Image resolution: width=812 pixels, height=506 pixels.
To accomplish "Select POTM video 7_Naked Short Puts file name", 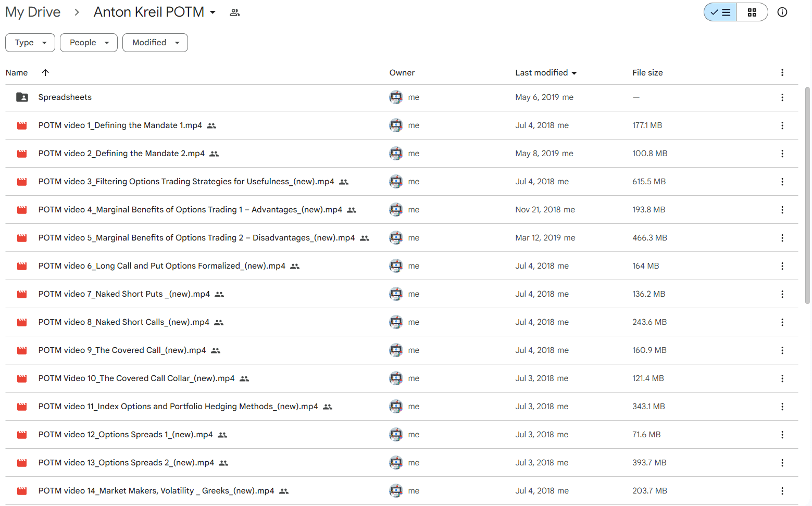I will pyautogui.click(x=124, y=294).
